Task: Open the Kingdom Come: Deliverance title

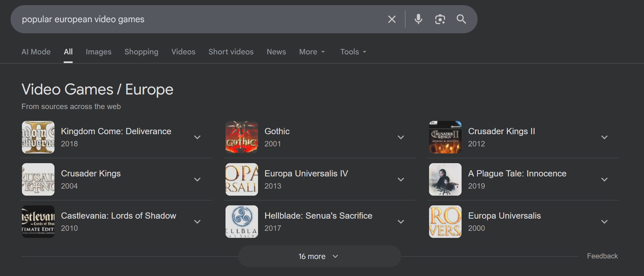Action: [116, 131]
